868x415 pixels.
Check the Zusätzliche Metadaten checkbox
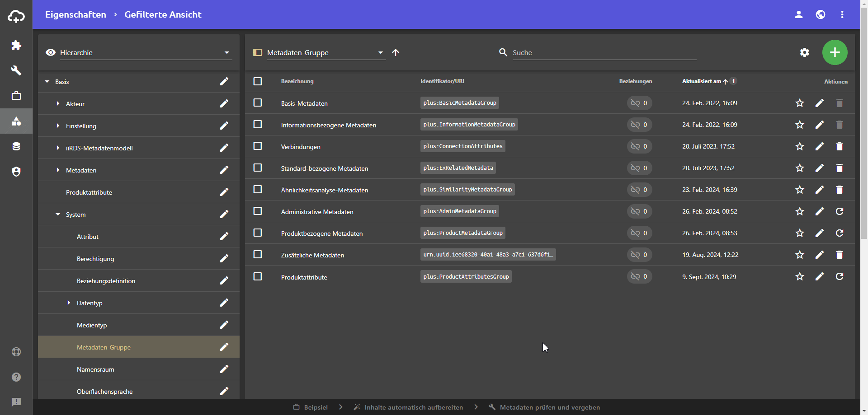point(258,254)
